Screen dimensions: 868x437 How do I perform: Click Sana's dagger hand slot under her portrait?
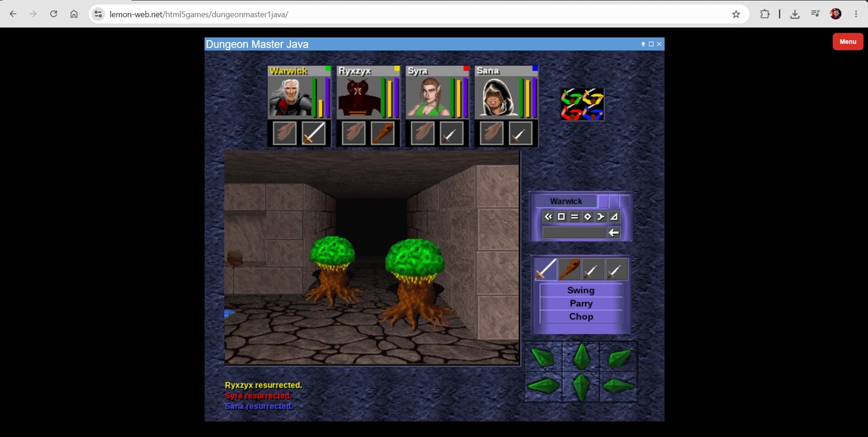click(521, 133)
